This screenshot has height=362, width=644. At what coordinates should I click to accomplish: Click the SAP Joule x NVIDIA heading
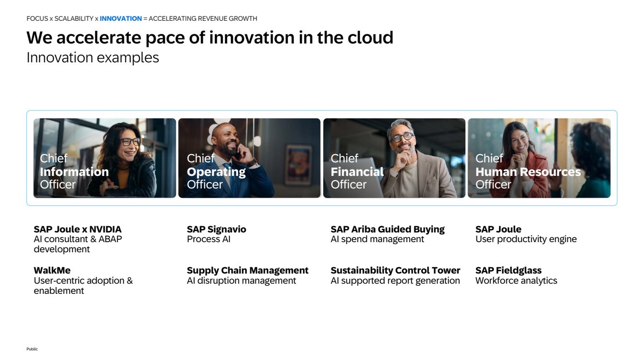coord(77,229)
